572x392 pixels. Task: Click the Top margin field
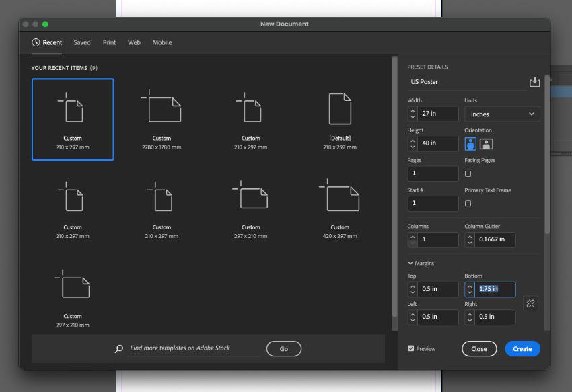[438, 289]
